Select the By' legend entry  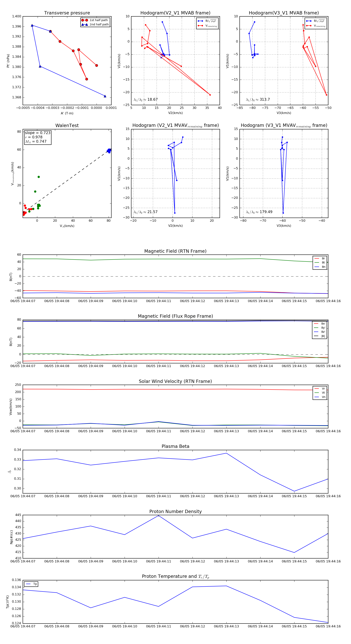tap(320, 328)
